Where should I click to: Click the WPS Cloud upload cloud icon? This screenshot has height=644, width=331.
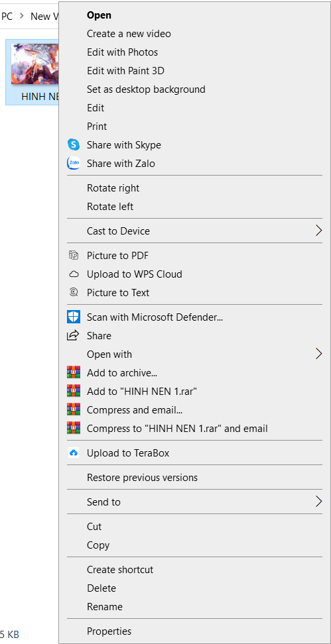coord(73,274)
